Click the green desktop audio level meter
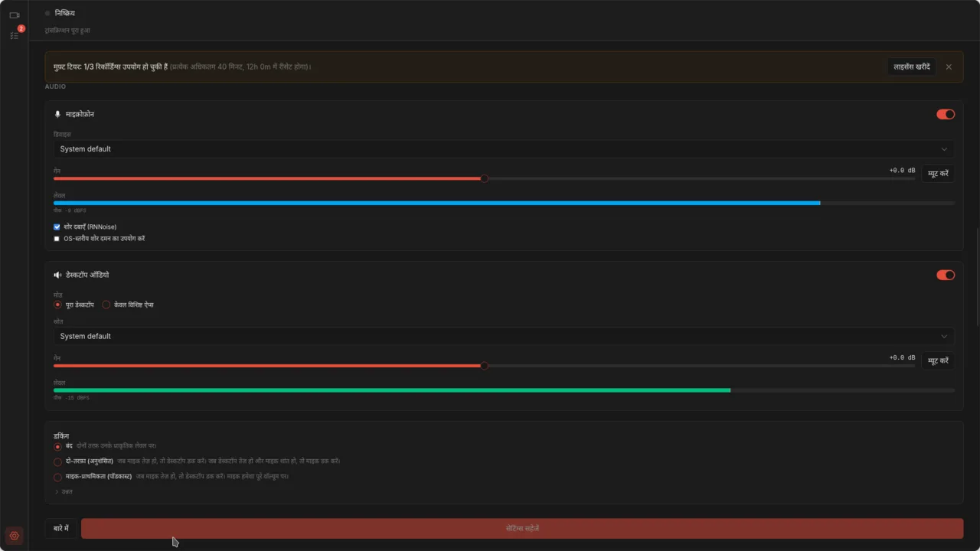Viewport: 980px width, 551px height. click(504, 390)
